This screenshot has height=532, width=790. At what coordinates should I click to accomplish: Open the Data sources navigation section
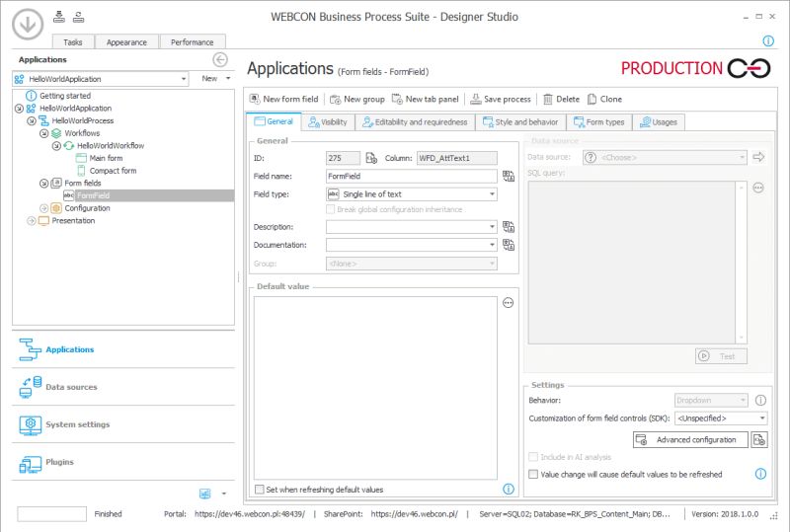[123, 387]
